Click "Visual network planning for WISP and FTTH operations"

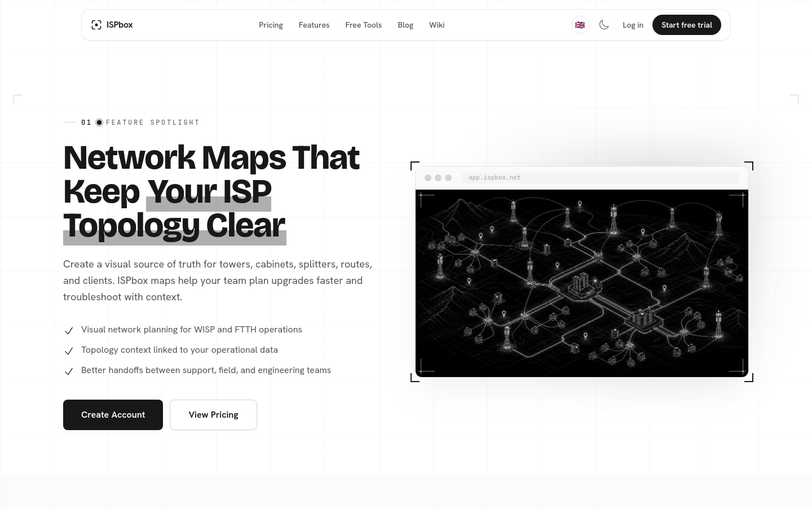pos(192,330)
